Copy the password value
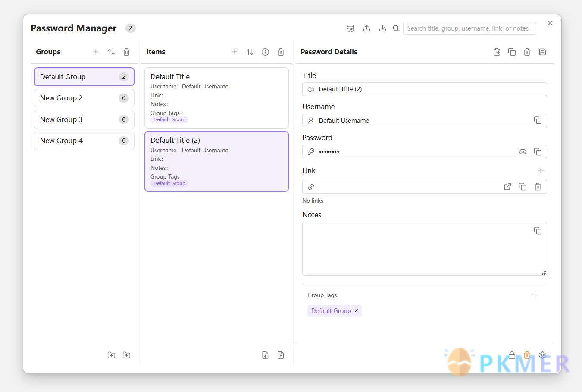The image size is (582, 392). pos(538,152)
